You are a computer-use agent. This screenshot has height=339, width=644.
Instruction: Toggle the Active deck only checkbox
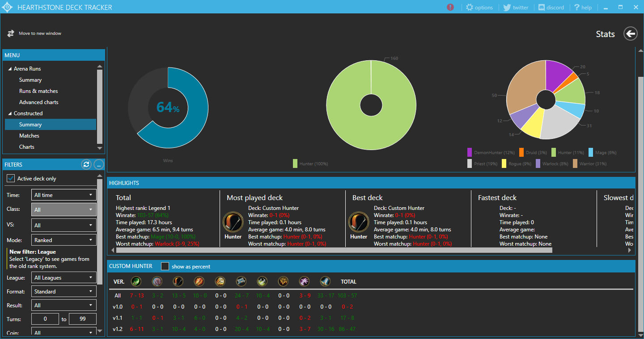(11, 178)
